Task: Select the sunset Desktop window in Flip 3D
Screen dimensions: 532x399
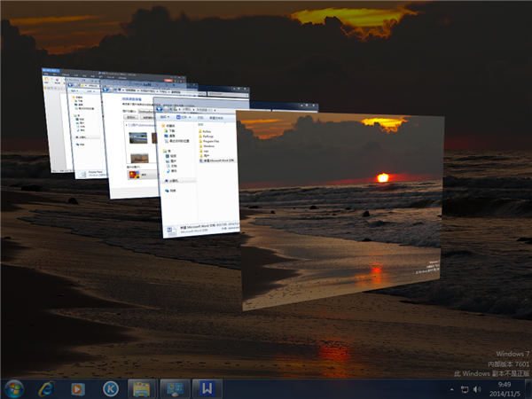Action: pyautogui.click(x=346, y=213)
